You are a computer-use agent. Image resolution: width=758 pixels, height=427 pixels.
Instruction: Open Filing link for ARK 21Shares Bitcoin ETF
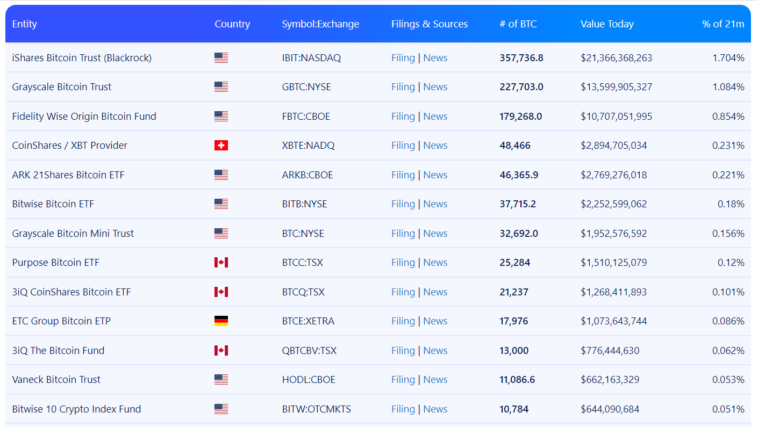click(x=403, y=175)
